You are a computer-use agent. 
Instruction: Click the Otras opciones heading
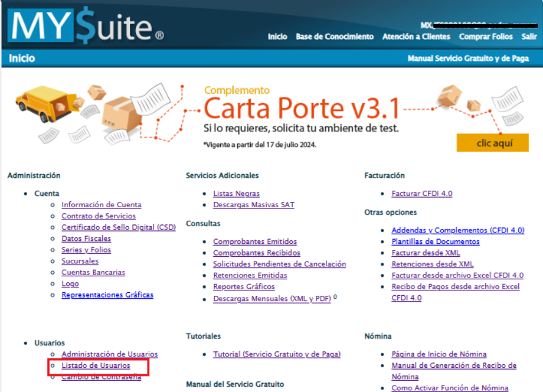click(x=390, y=213)
